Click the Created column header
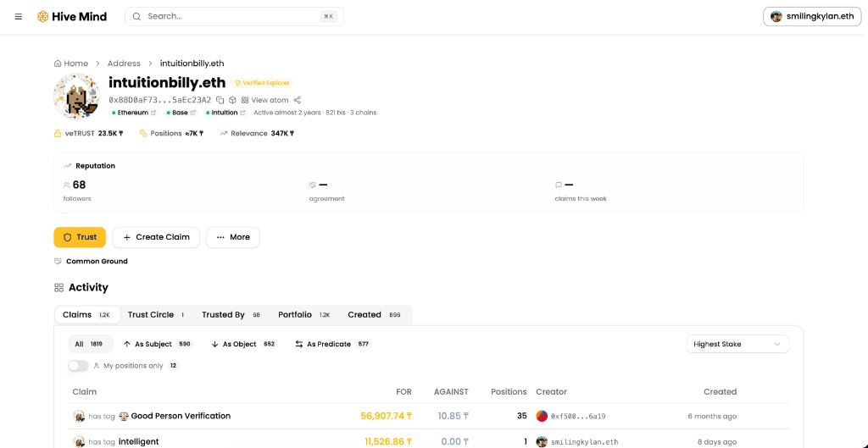This screenshot has width=868, height=448. [720, 391]
